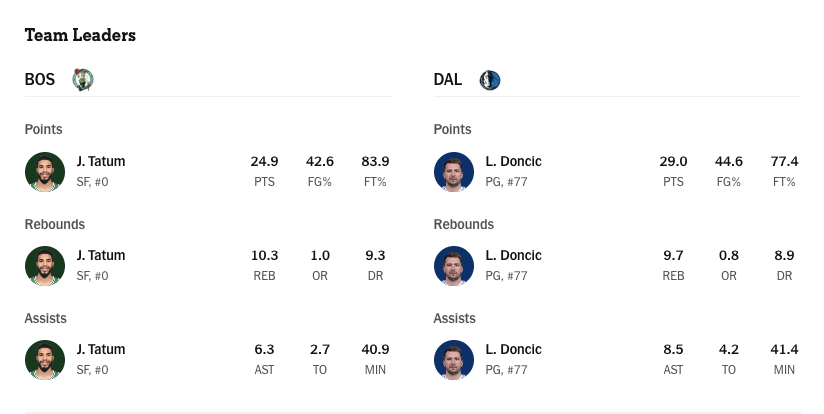This screenshot has width=824, height=414.
Task: Click L. Doncic name link under Assists
Action: [513, 349]
